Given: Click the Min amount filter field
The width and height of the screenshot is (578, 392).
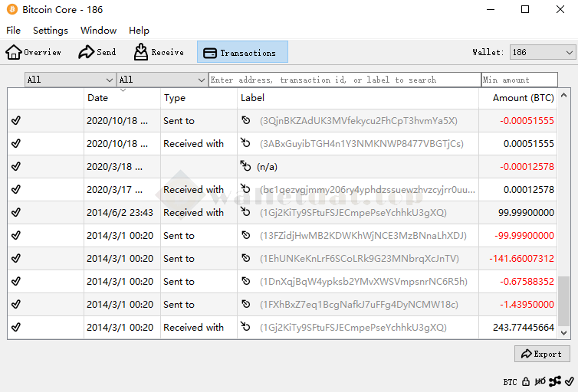Looking at the screenshot, I should pos(519,80).
